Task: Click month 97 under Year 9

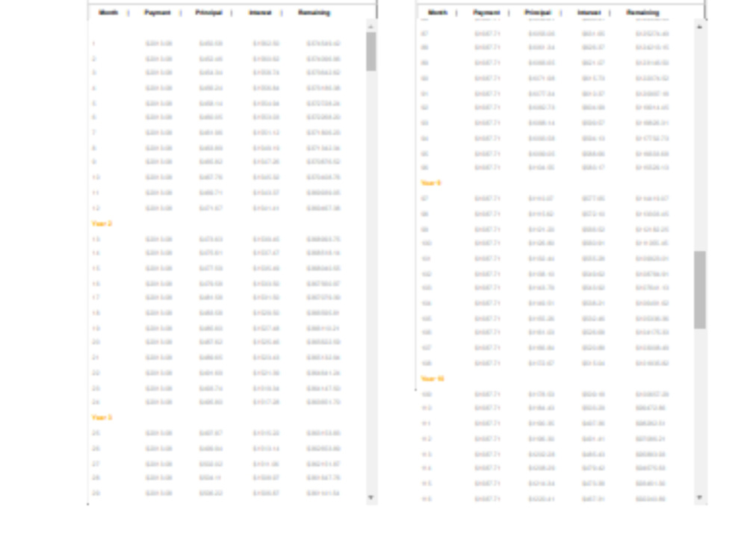Action: coord(425,198)
